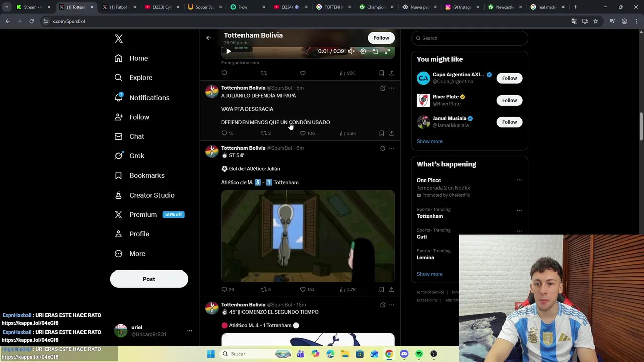The width and height of the screenshot is (644, 362).
Task: Open Grok from the sidebar
Action: click(x=129, y=156)
